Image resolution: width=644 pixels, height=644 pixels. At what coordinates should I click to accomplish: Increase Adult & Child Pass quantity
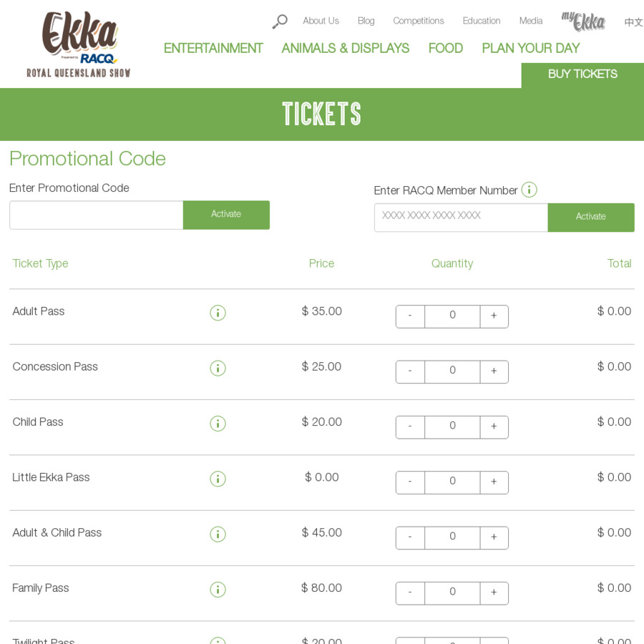click(494, 537)
